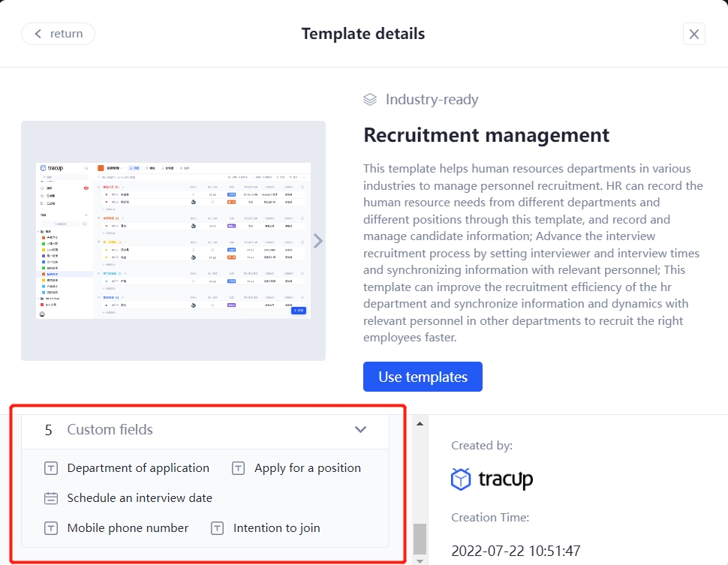Click the Recruitment management title
728x565 pixels.
point(486,135)
